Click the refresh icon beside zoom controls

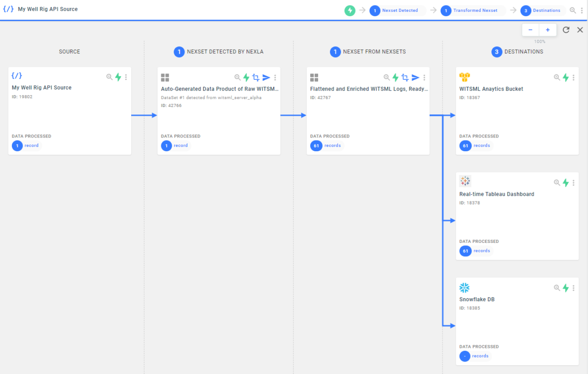coord(566,30)
